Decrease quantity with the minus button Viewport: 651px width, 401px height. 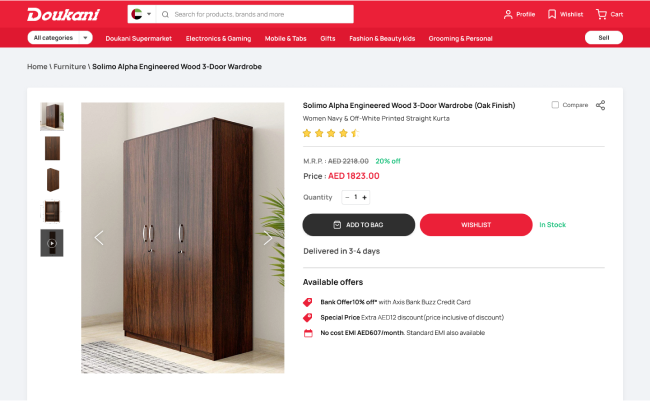[347, 198]
